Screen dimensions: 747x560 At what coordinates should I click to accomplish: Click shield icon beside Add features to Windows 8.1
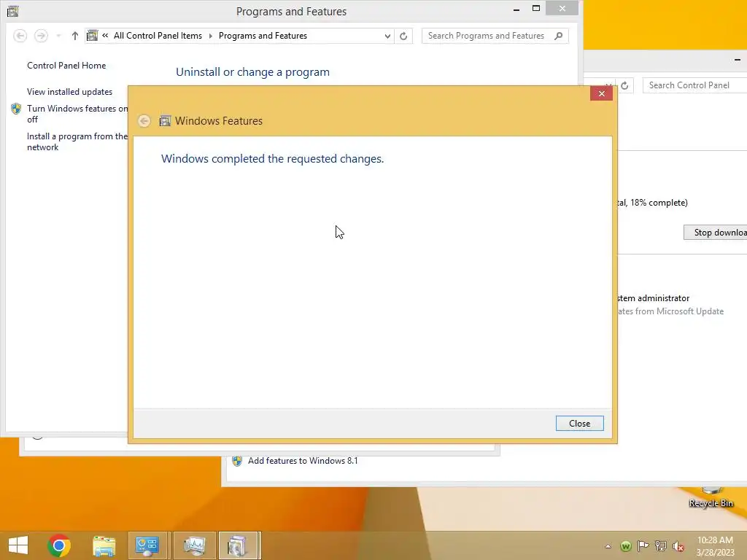pos(237,461)
